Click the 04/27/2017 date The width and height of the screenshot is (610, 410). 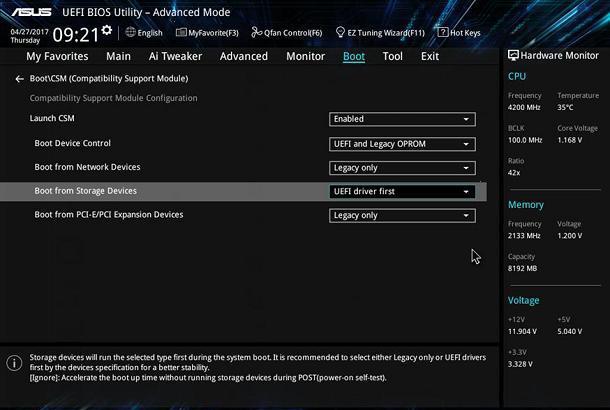pos(30,32)
